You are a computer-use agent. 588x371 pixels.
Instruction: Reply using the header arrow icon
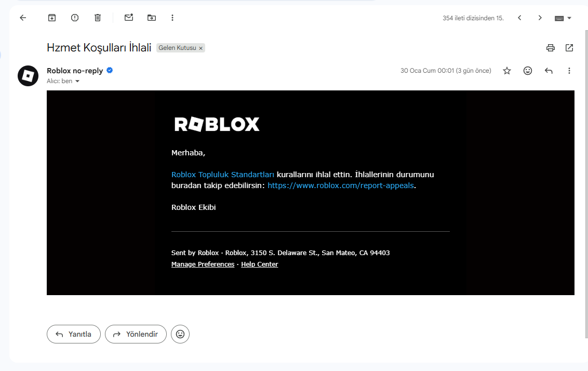(x=549, y=71)
